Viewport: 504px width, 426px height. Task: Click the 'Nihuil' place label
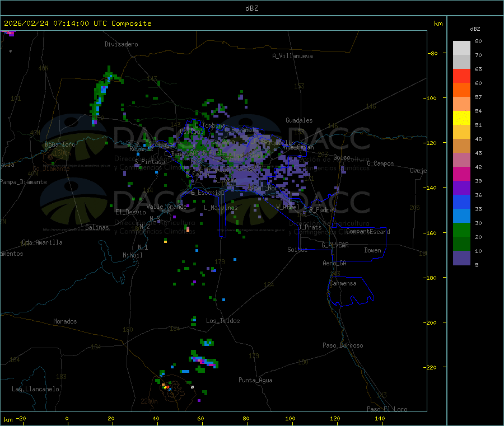click(132, 255)
